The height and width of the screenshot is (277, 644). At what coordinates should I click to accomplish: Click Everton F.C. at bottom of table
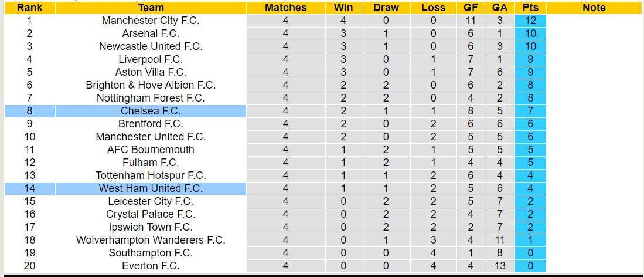coord(151,266)
